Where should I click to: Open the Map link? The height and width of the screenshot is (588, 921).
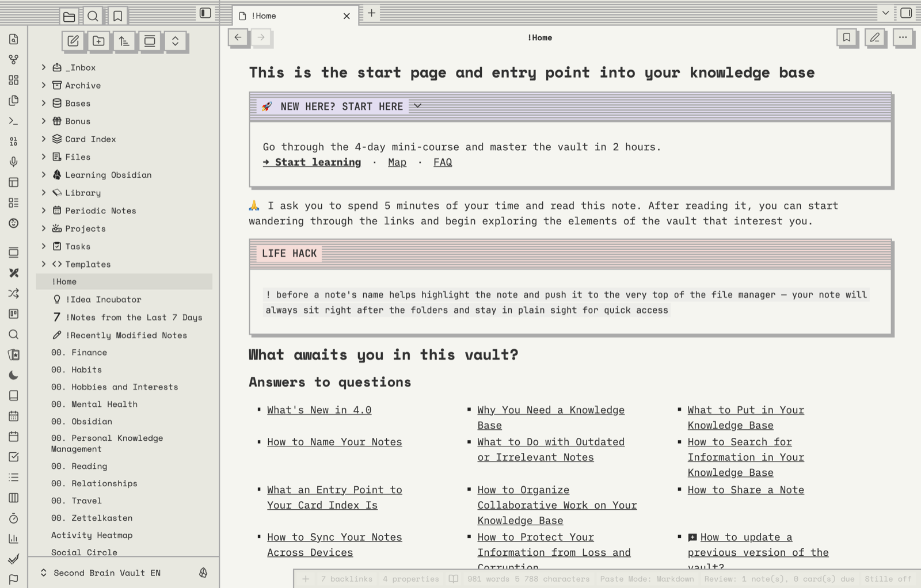point(397,162)
